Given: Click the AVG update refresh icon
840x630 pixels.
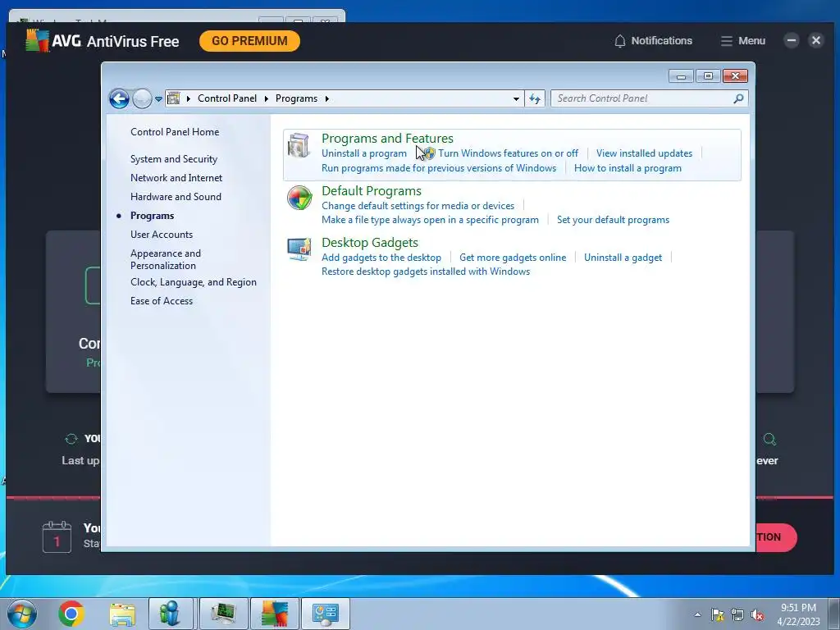Looking at the screenshot, I should click(71, 439).
